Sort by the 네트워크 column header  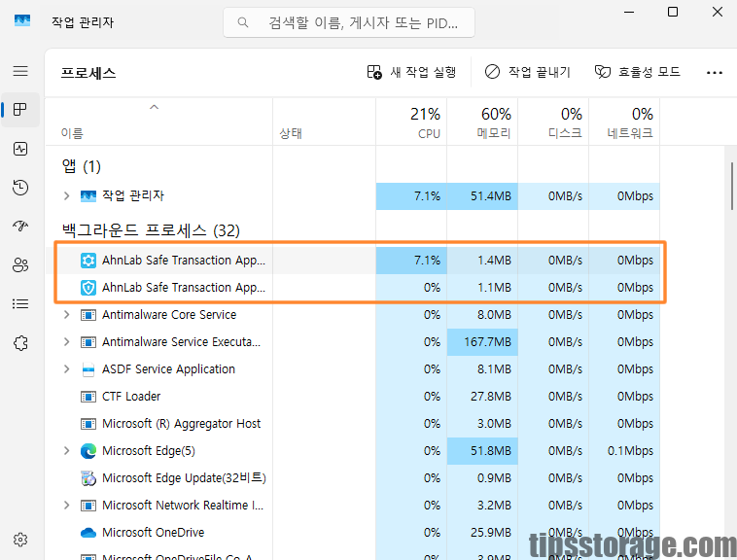624,122
